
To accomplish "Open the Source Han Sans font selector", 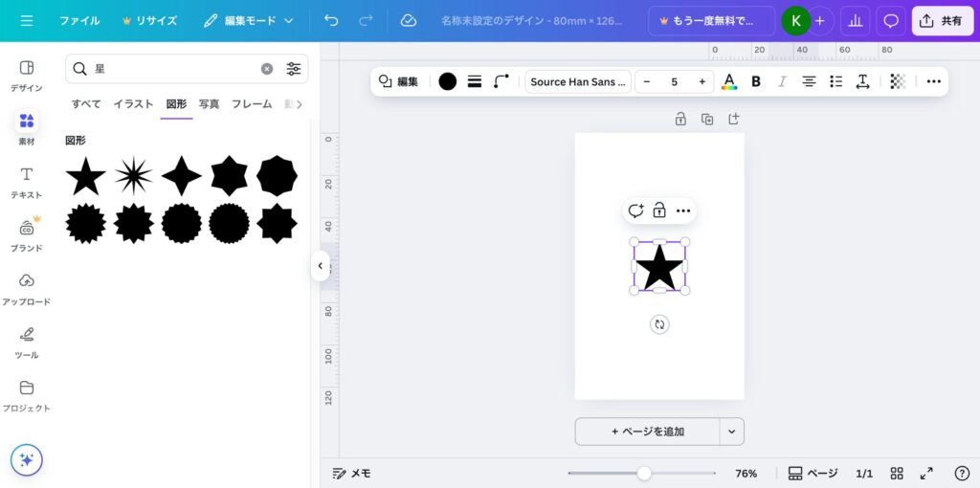I will point(577,81).
